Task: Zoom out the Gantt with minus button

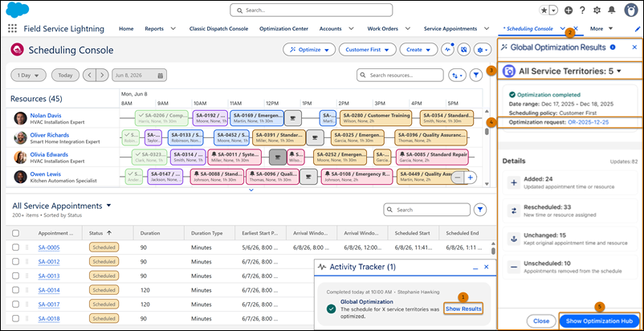Action: point(458,178)
